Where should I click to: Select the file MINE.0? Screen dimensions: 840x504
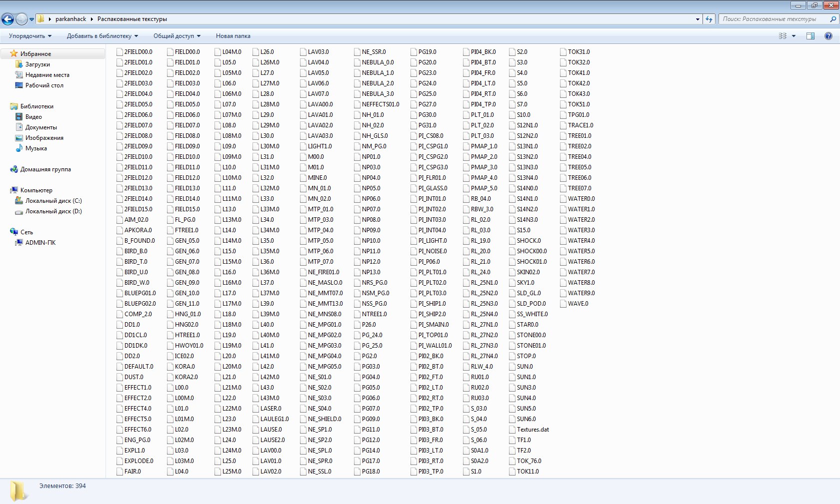click(313, 178)
